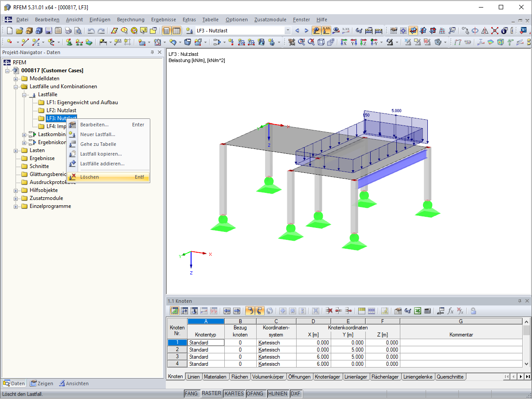Undo the last action
This screenshot has height=399, width=532.
[x=91, y=31]
